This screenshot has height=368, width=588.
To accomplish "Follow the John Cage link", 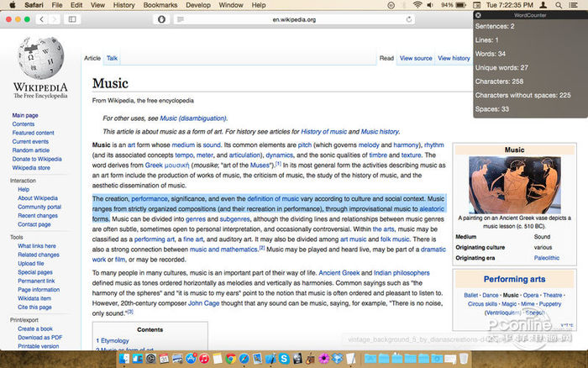I will point(203,303).
